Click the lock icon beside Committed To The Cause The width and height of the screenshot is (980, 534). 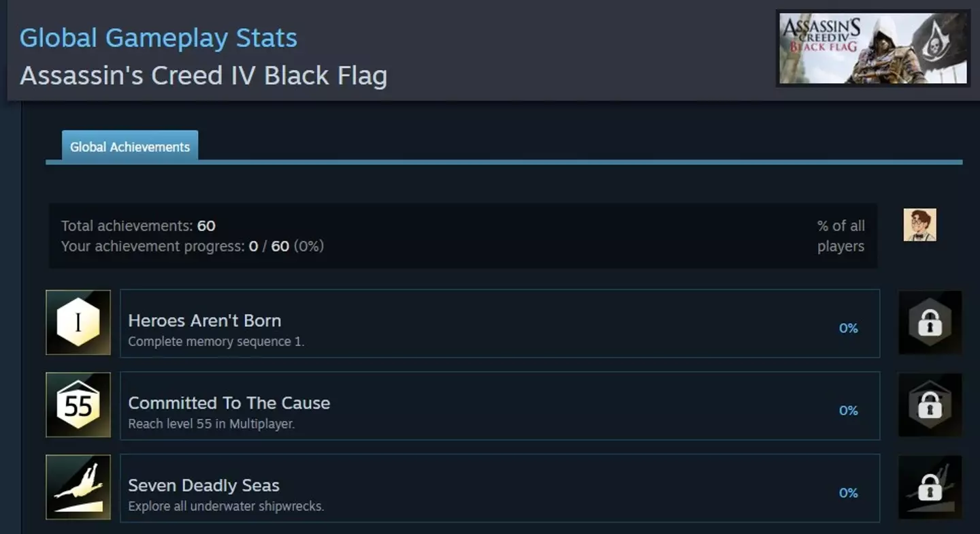[930, 405]
